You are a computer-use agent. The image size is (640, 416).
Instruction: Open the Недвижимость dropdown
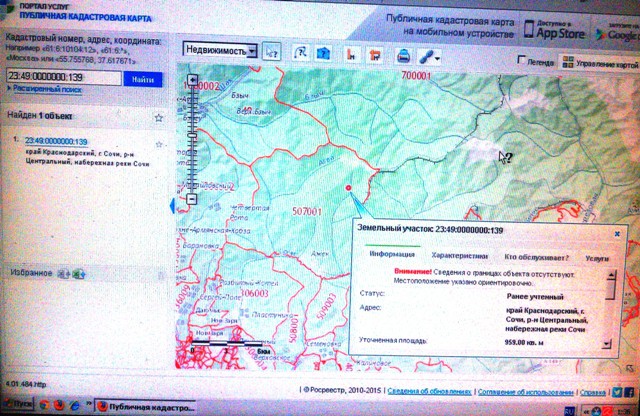222,50
